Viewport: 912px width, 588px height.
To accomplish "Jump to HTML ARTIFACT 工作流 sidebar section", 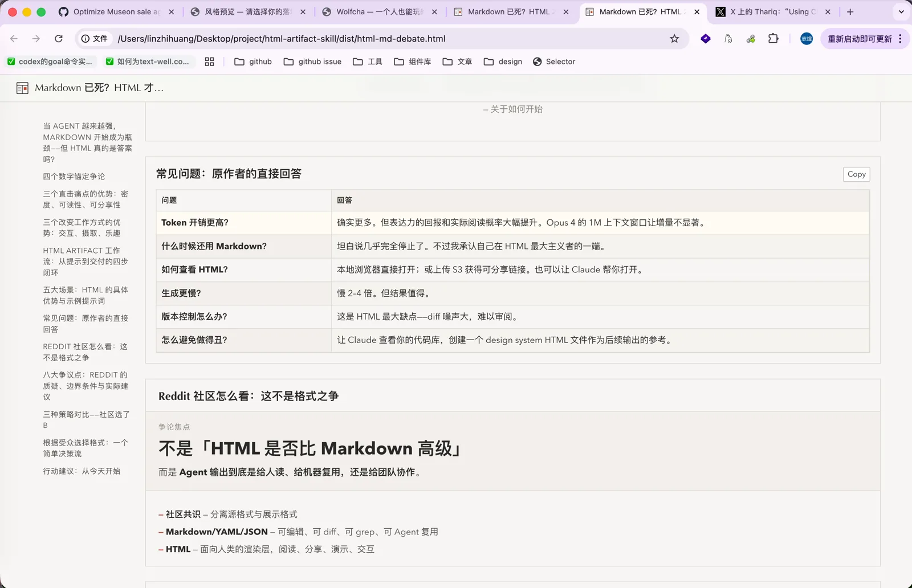I will [x=85, y=262].
